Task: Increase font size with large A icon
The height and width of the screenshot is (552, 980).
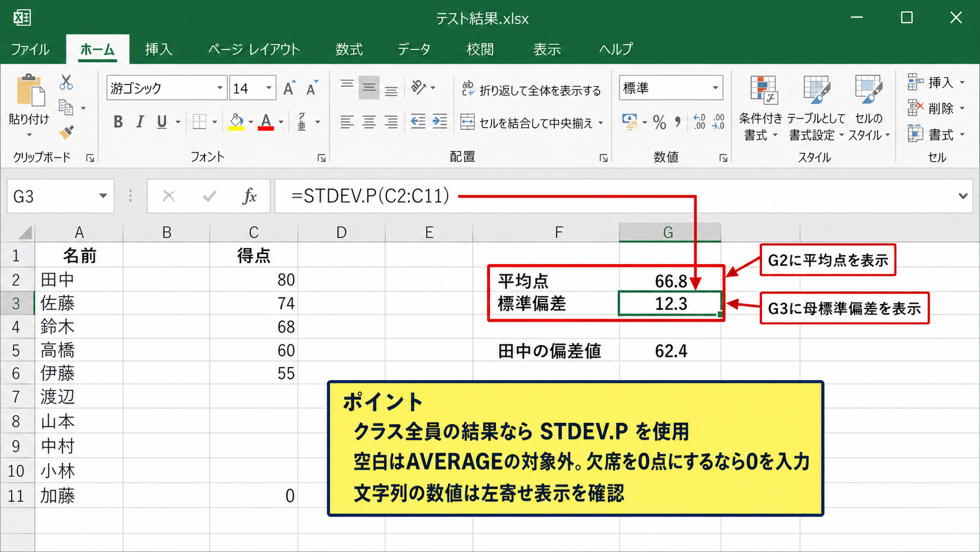Action: pyautogui.click(x=290, y=88)
